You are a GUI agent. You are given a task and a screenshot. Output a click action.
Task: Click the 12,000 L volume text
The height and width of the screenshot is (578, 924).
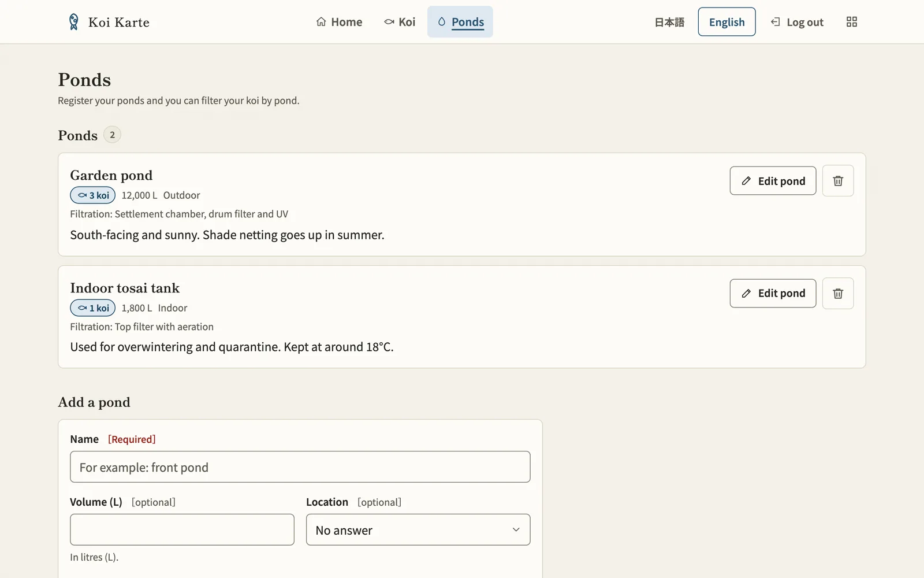click(x=139, y=195)
